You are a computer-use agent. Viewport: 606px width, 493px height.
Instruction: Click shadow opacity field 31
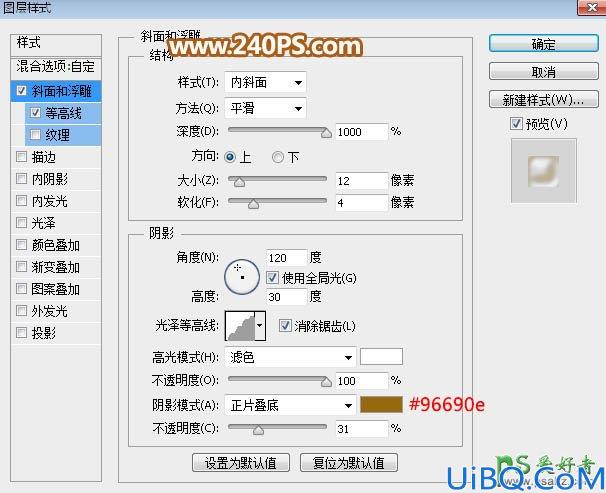click(x=361, y=428)
